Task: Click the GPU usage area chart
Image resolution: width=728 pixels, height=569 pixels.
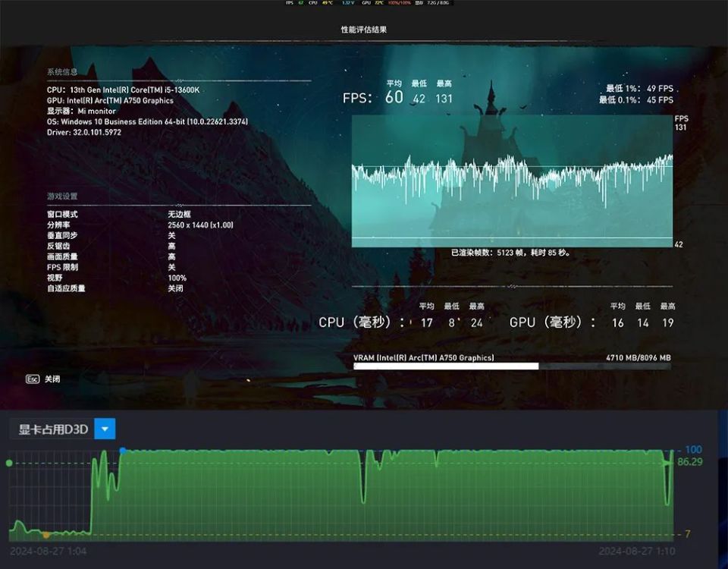Action: (341, 495)
